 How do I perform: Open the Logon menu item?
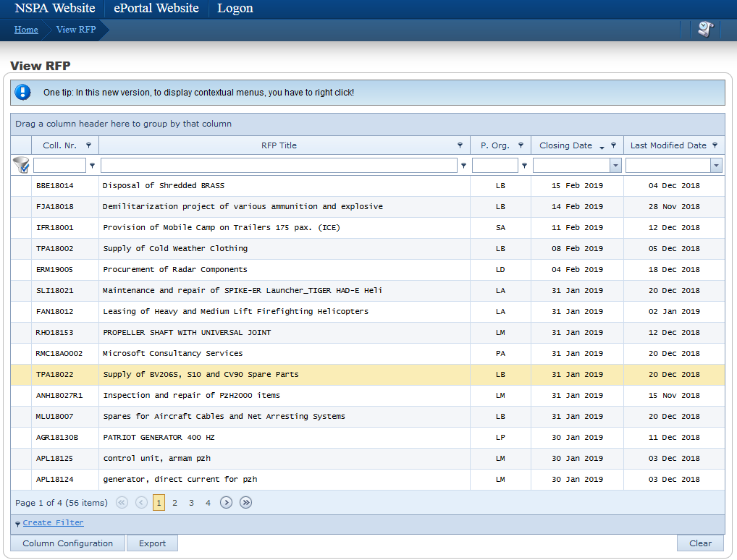tap(235, 9)
